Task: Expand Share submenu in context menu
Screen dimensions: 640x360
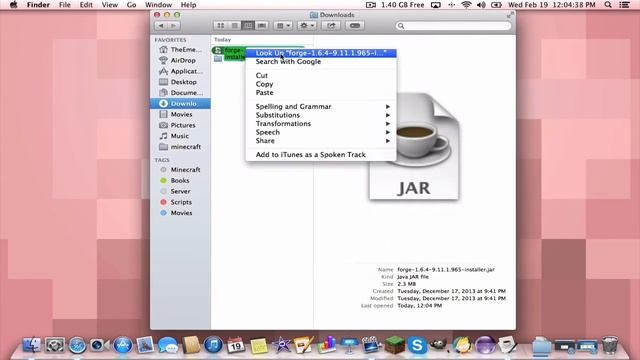Action: click(x=321, y=141)
